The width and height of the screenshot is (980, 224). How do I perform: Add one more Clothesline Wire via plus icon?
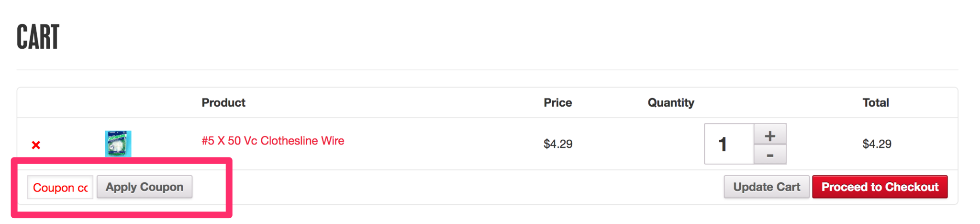(770, 136)
